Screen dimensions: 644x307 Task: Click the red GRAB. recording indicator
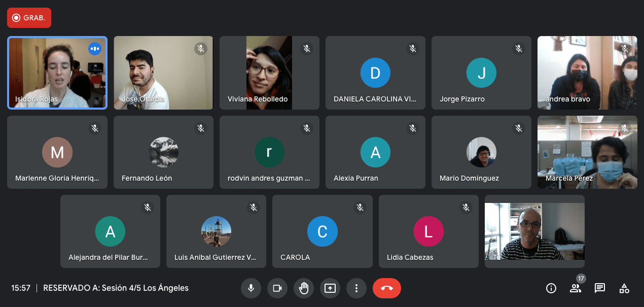[29, 18]
